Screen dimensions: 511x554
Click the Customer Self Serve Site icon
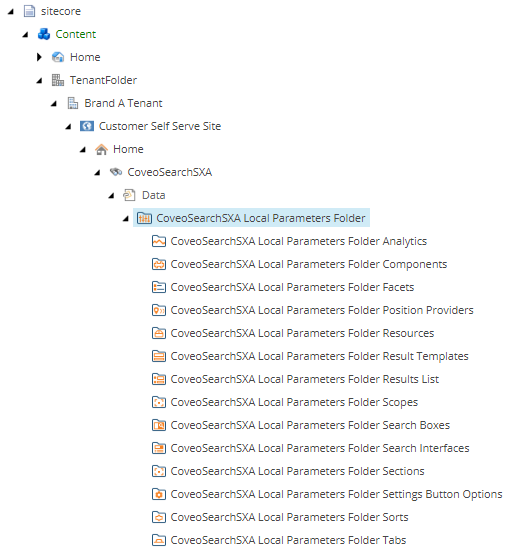(87, 126)
